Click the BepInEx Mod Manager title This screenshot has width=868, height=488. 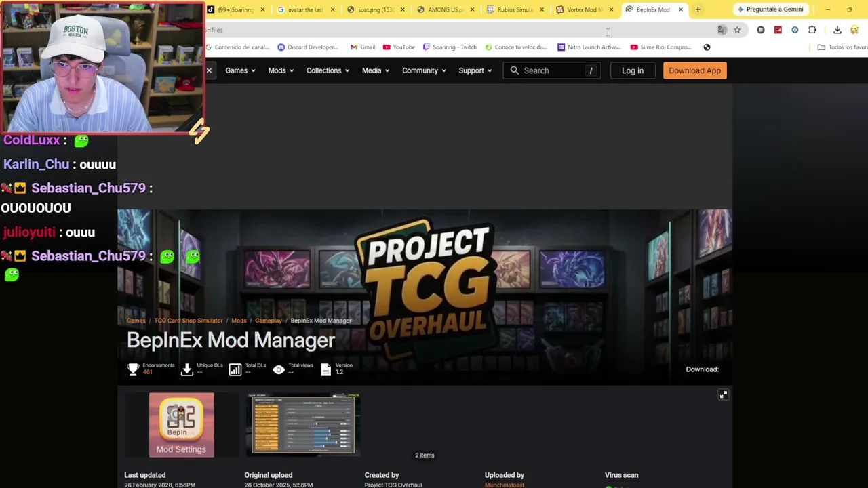tap(231, 340)
